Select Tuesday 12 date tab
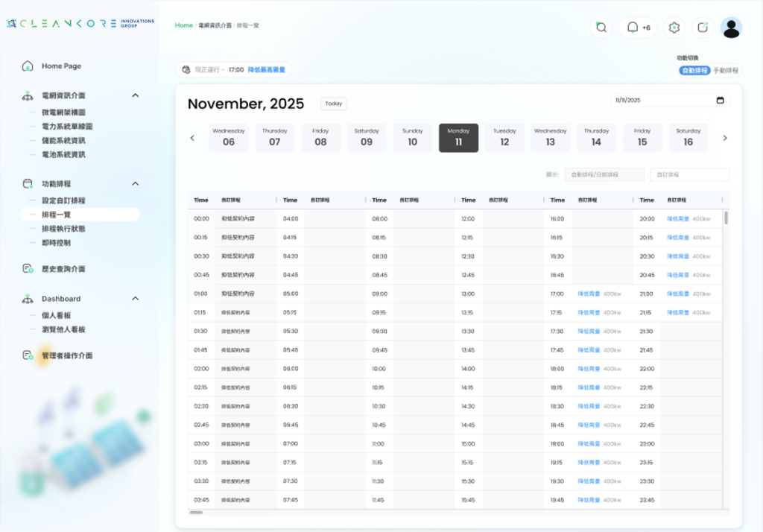 pos(504,138)
